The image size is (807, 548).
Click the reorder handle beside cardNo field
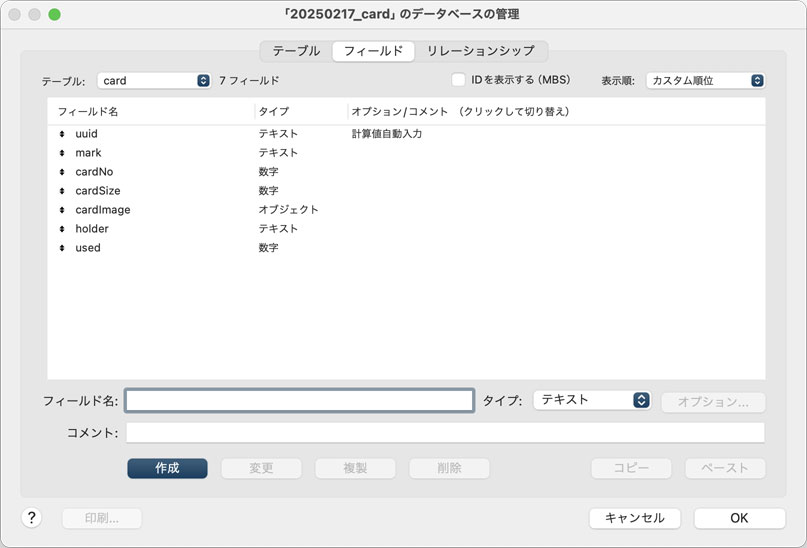click(62, 172)
